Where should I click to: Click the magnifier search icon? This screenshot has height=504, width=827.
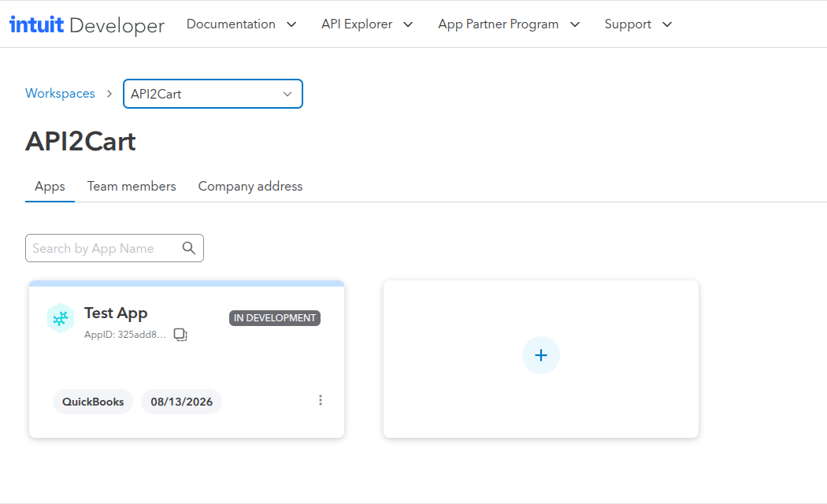pos(189,248)
